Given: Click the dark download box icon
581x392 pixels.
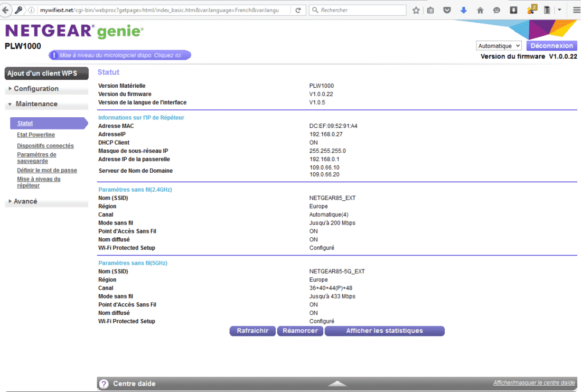Looking at the screenshot, I should (513, 10).
